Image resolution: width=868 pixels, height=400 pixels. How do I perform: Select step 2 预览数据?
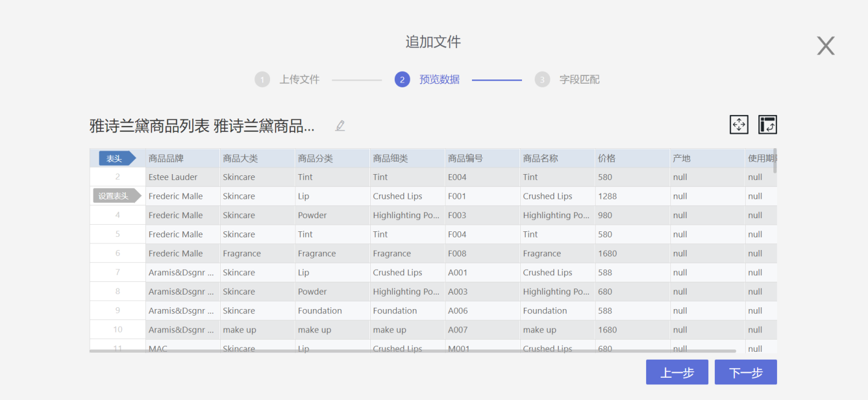(x=439, y=80)
